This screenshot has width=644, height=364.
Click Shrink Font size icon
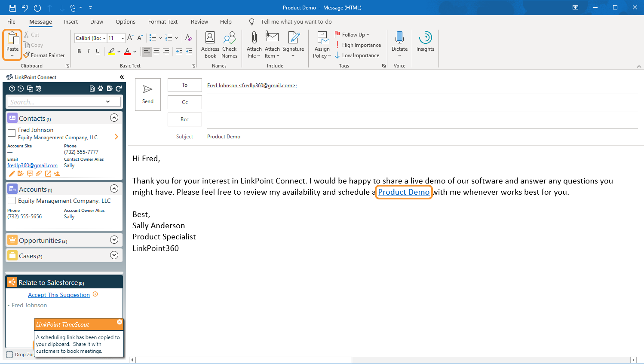[x=140, y=38]
